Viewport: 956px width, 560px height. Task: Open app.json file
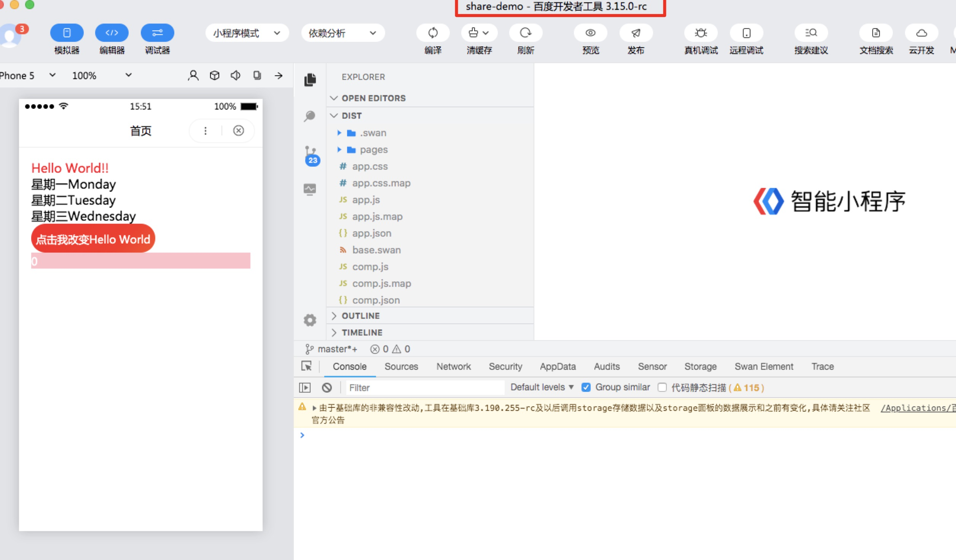[x=430, y=233]
